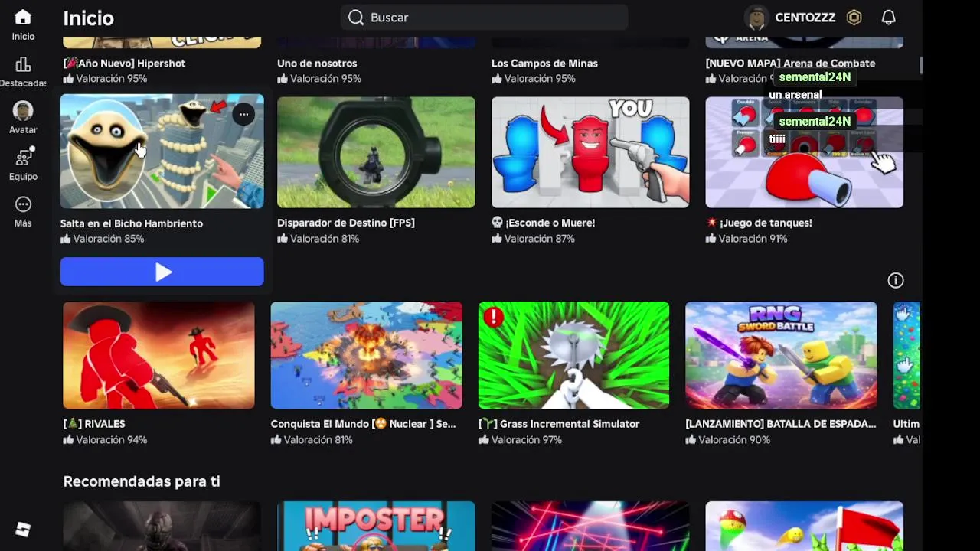980x551 pixels.
Task: Click the blue play button for Bicho Hambriento
Action: click(162, 272)
